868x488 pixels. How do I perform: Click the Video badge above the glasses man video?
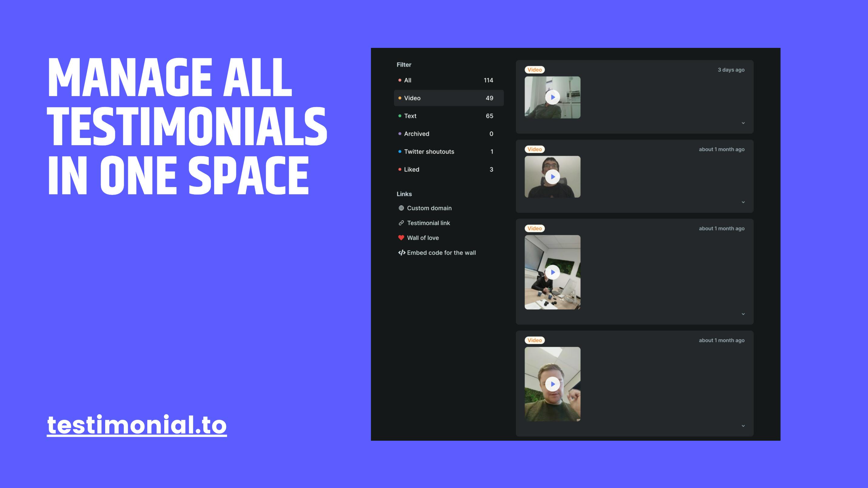pyautogui.click(x=535, y=149)
